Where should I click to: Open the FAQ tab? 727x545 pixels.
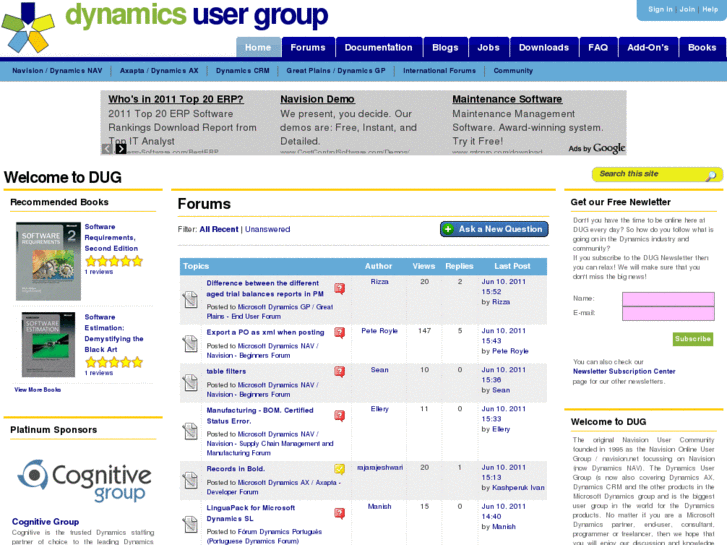[x=598, y=47]
